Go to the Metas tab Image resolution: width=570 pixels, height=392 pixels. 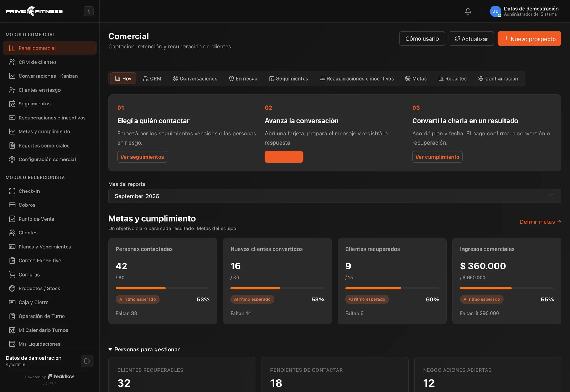(x=416, y=78)
